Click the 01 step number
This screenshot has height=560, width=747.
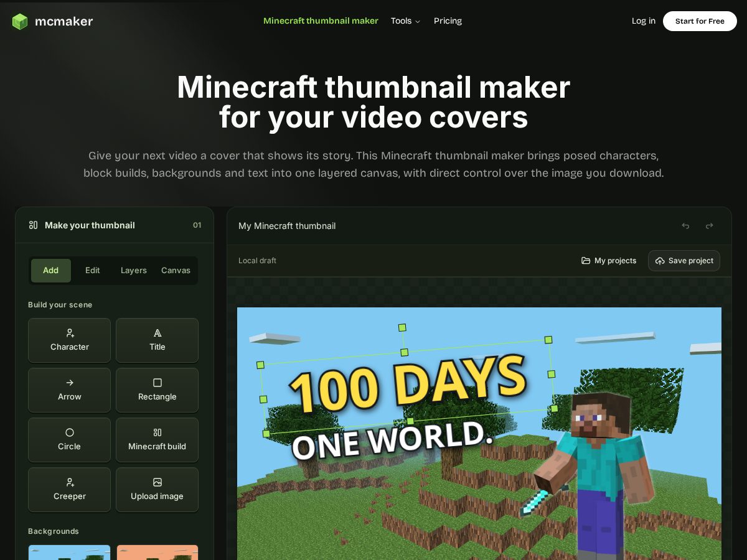pyautogui.click(x=197, y=225)
